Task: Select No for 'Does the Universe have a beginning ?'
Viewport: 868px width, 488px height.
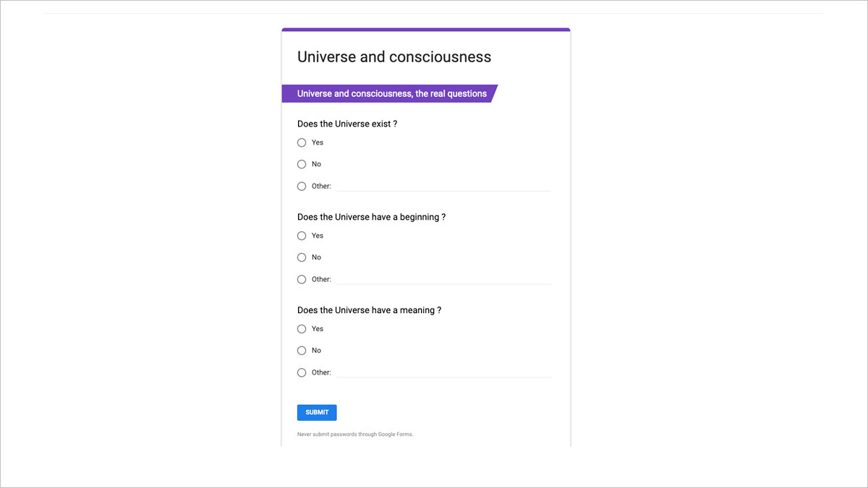Action: coord(302,257)
